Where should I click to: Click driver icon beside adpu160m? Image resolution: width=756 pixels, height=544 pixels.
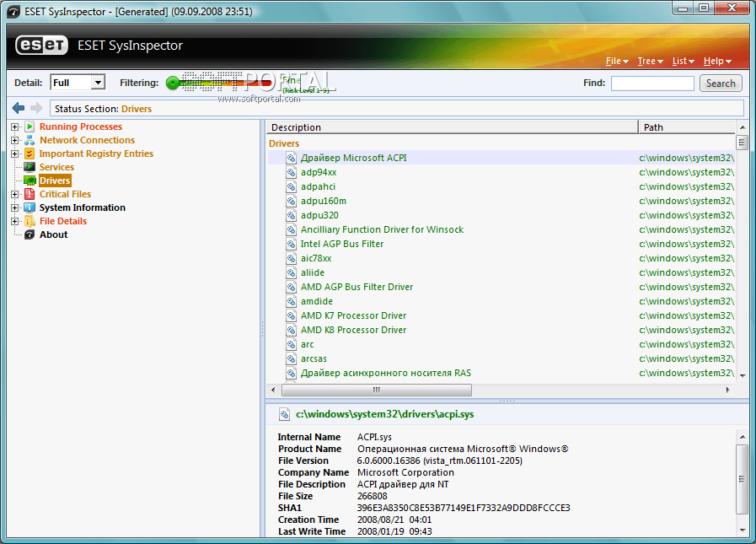(x=292, y=201)
